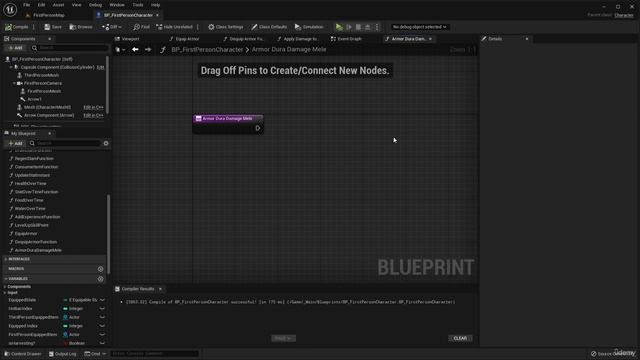Click the Components search field
640x360 pixels.
point(70,48)
